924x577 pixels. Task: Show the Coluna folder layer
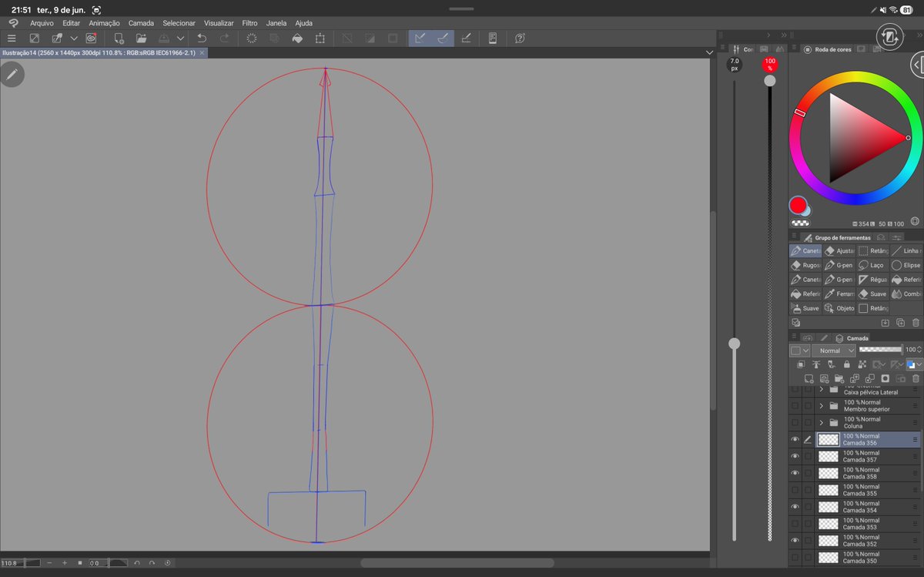click(x=795, y=423)
